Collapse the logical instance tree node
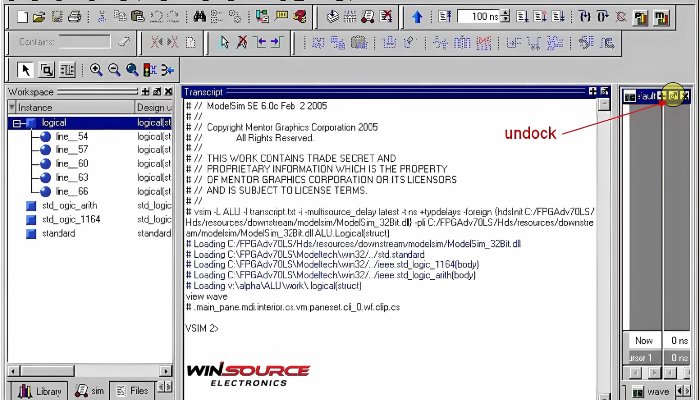 (x=18, y=123)
